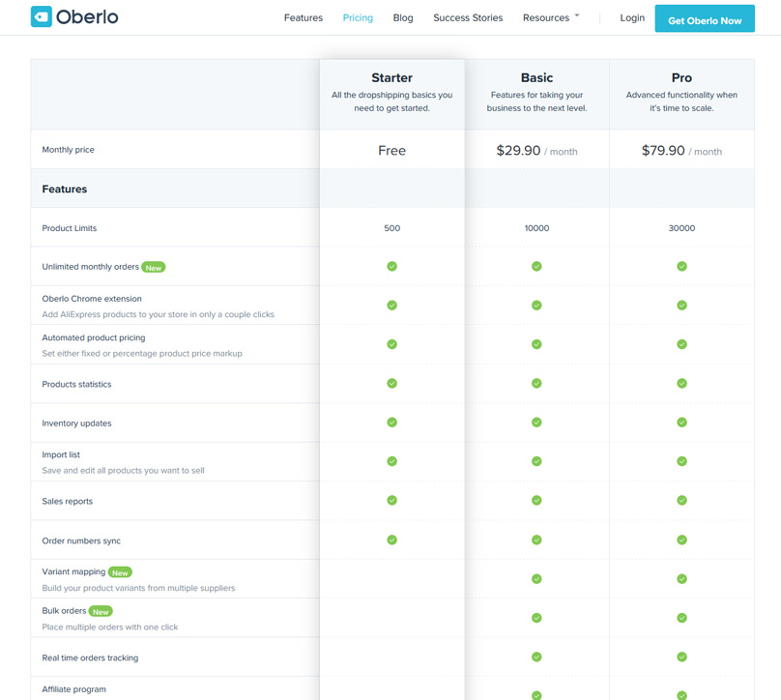781x700 pixels.
Task: Click Basic checkmark for Sales reports
Action: coord(536,500)
